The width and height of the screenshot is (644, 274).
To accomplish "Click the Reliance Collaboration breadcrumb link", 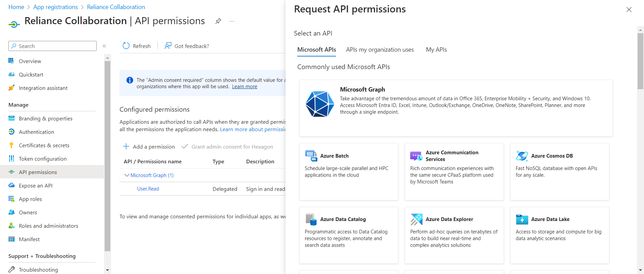I will 116,7.
